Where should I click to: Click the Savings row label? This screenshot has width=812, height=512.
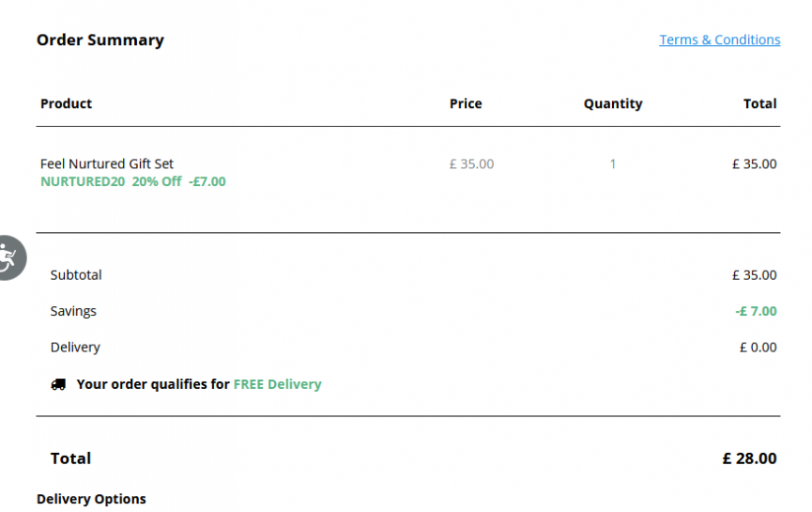coord(73,312)
